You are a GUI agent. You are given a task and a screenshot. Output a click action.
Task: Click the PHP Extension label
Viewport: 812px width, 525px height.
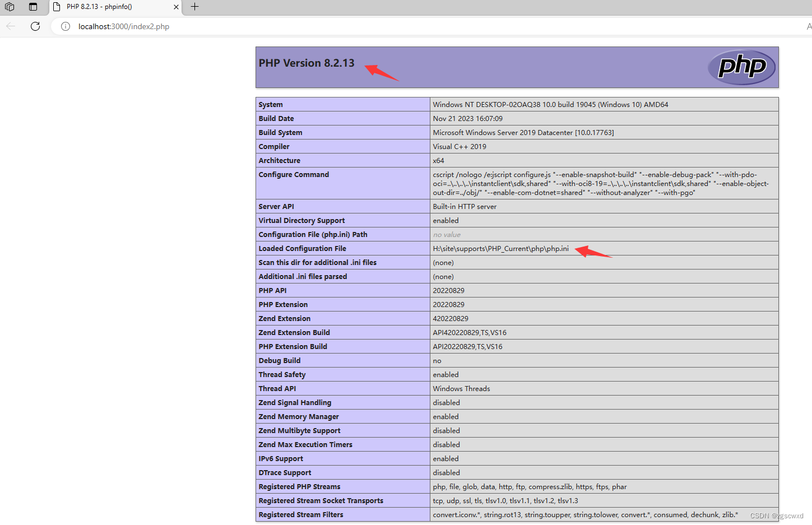pos(283,305)
